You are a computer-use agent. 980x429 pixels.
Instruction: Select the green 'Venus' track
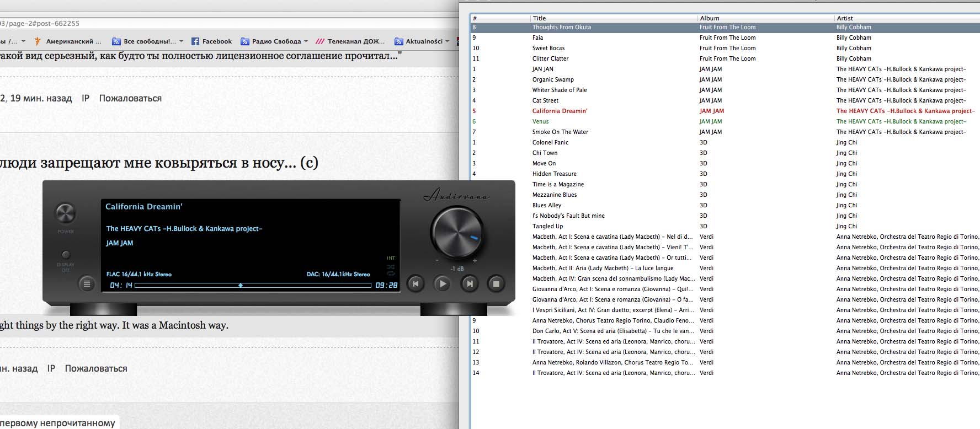(x=725, y=121)
